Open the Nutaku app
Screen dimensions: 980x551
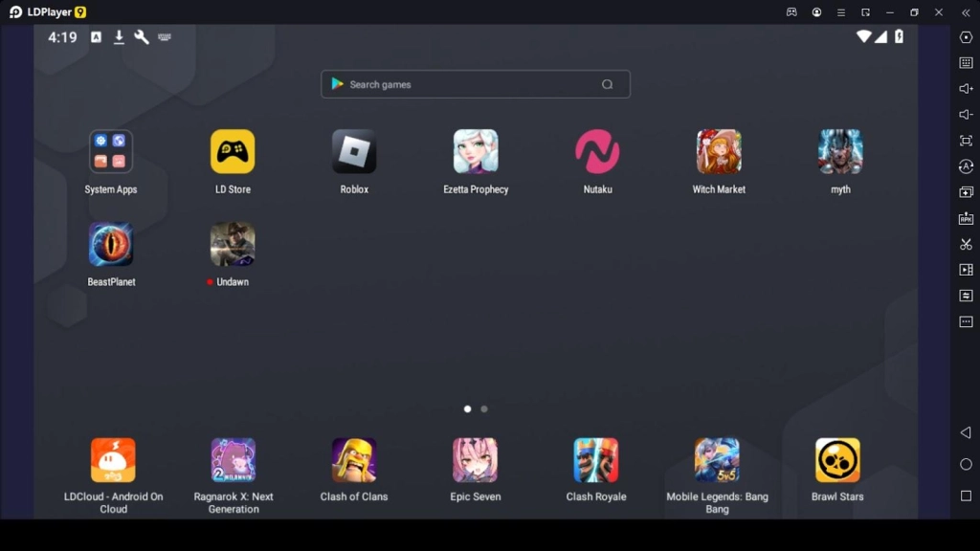point(597,151)
